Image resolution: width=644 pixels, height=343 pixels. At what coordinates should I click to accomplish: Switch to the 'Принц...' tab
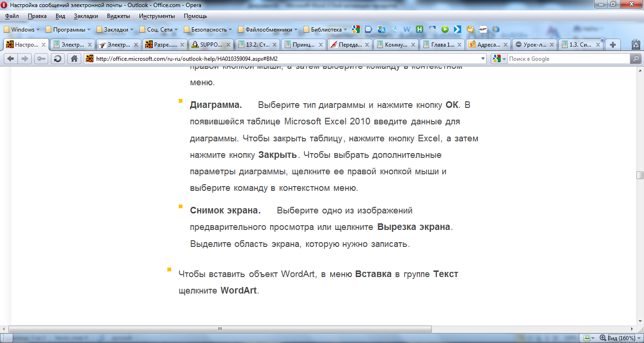(x=303, y=45)
